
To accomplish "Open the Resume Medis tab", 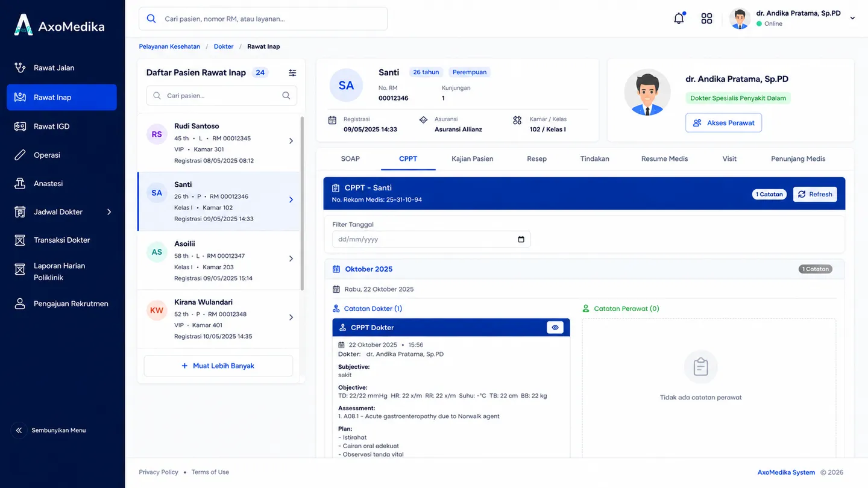I will coord(664,159).
